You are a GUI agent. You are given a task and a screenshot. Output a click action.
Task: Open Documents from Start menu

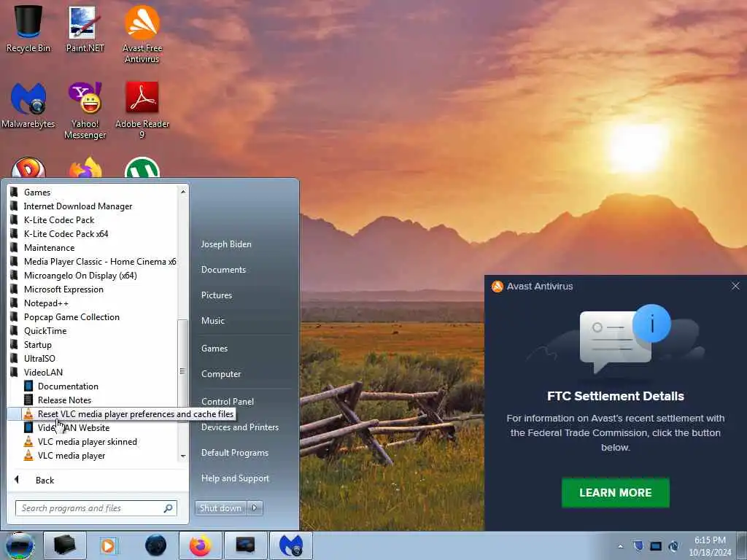(x=223, y=270)
